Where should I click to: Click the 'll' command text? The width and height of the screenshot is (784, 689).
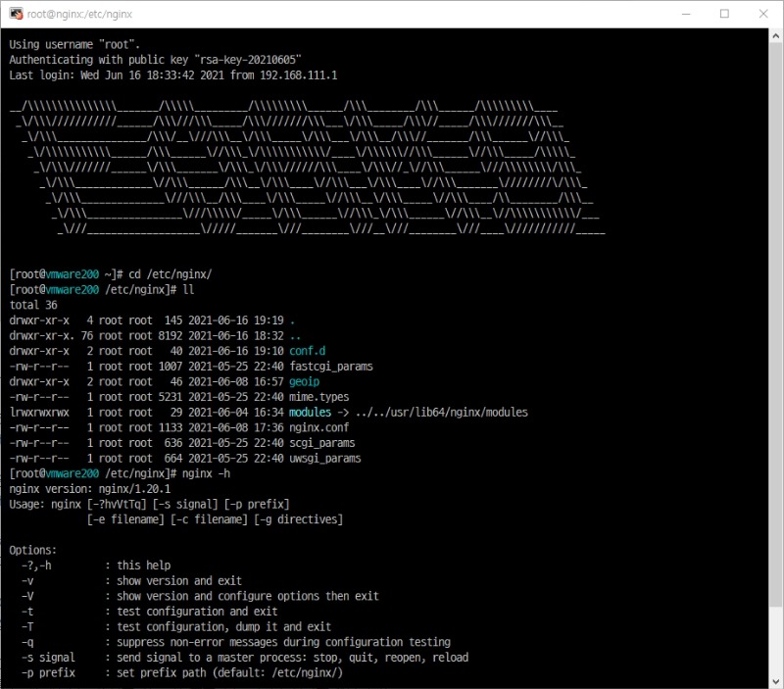[x=188, y=290]
